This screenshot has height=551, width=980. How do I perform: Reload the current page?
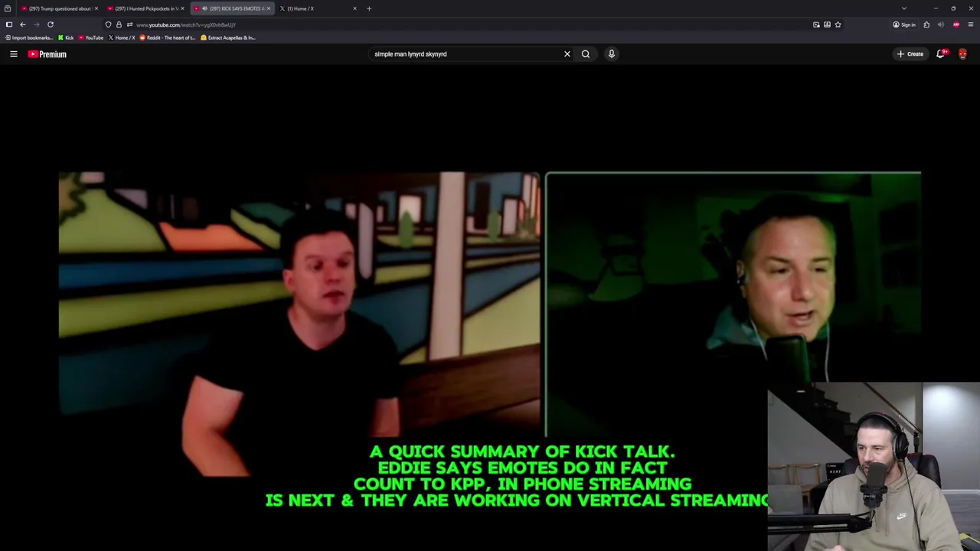pos(51,24)
